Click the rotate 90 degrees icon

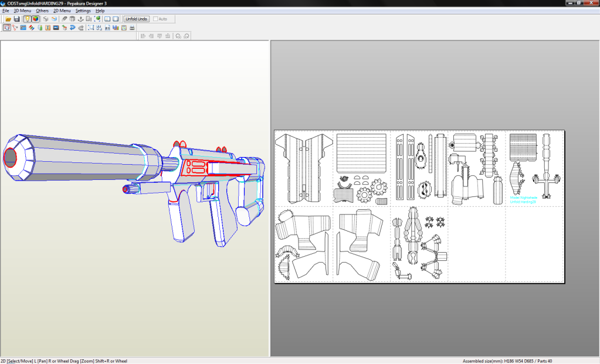tap(178, 36)
